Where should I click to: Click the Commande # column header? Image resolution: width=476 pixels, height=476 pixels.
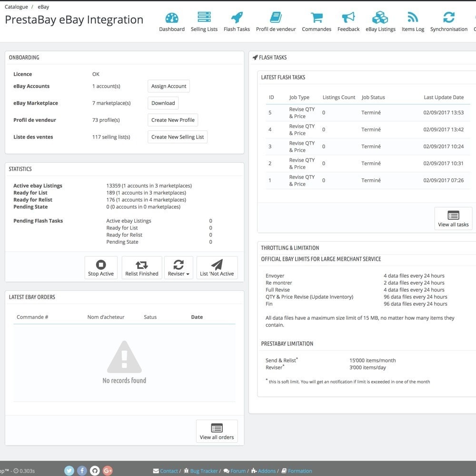pyautogui.click(x=32, y=317)
